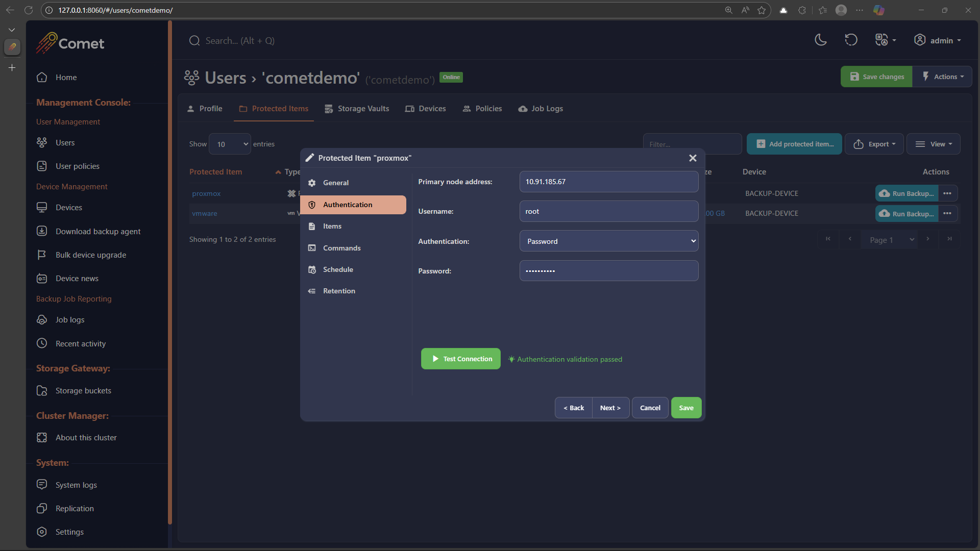Select Schedule in dialog sidebar
Screen dimensions: 980x551
click(338, 269)
